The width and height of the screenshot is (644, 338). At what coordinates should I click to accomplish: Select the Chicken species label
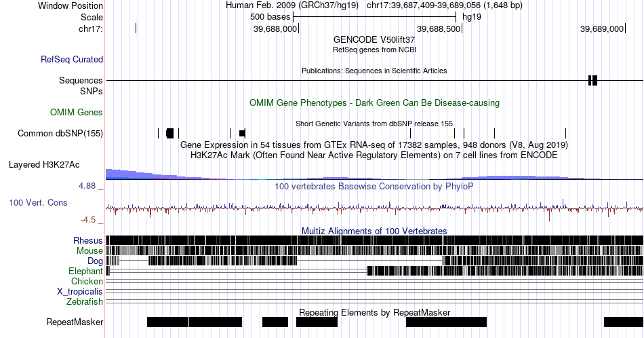coord(87,281)
